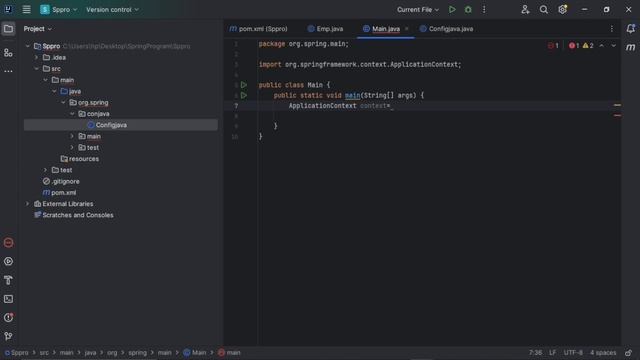Open the Project tool window icon
This screenshot has height=360, width=640.
coord(8,29)
